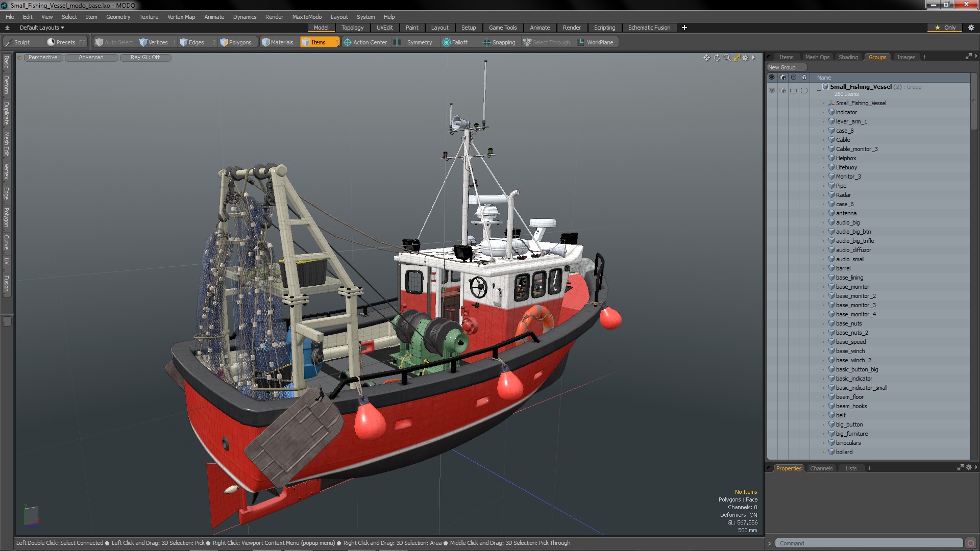
Task: Toggle Select Through mode
Action: [x=547, y=42]
